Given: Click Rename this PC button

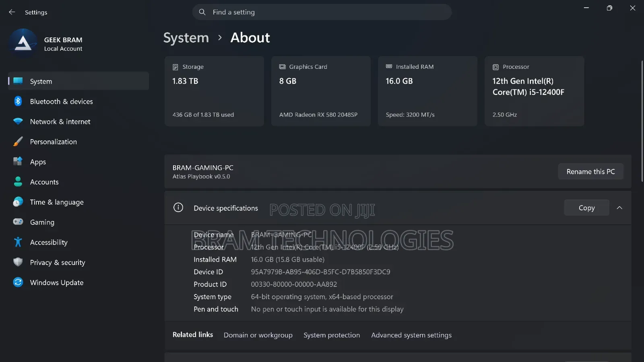Looking at the screenshot, I should pos(590,171).
